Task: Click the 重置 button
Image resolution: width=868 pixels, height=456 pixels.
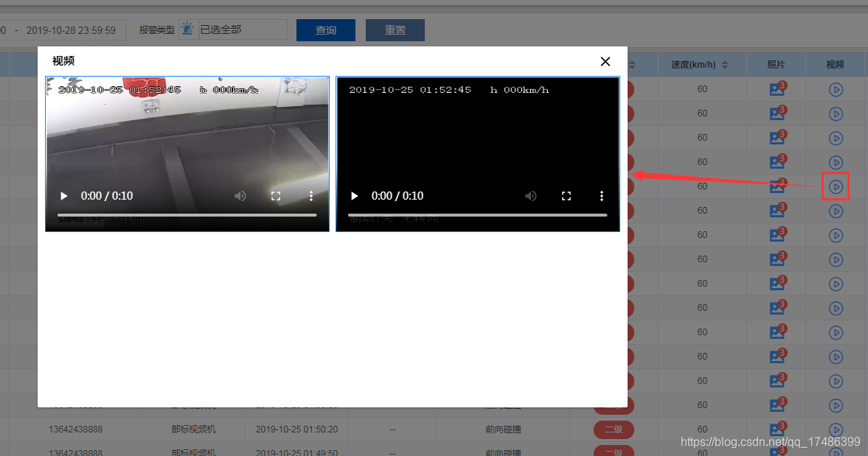Action: click(395, 30)
